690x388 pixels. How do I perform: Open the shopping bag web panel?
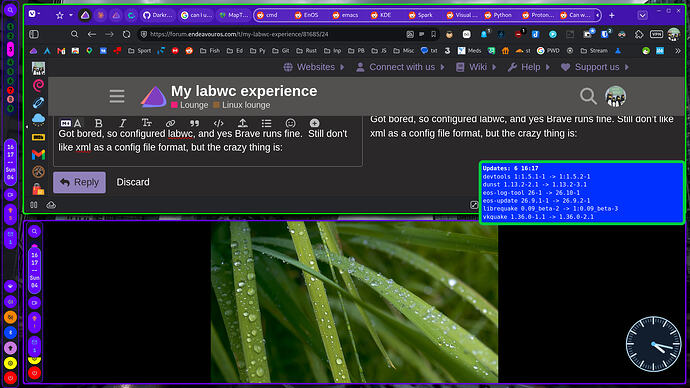38,189
